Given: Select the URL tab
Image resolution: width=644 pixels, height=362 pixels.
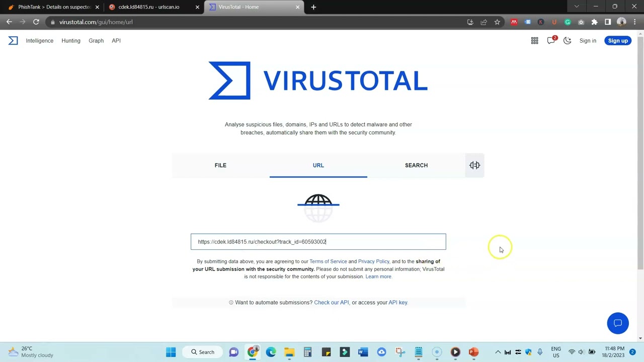Looking at the screenshot, I should coord(318,165).
